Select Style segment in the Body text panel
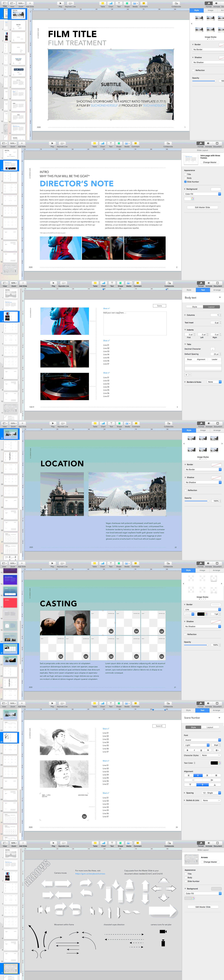The height and width of the screenshot is (980, 224). (x=195, y=307)
